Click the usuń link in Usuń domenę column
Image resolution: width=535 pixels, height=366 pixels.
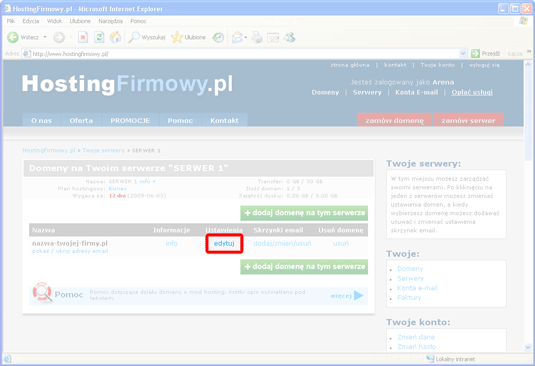341,244
